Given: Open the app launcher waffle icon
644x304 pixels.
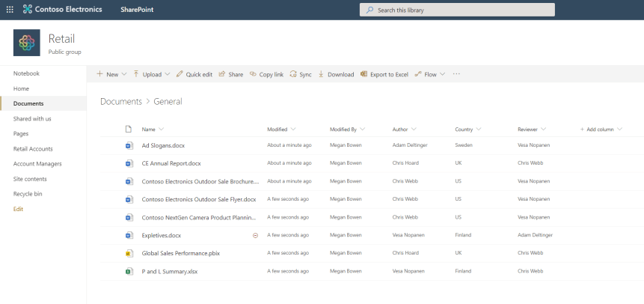Looking at the screenshot, I should [x=9, y=10].
